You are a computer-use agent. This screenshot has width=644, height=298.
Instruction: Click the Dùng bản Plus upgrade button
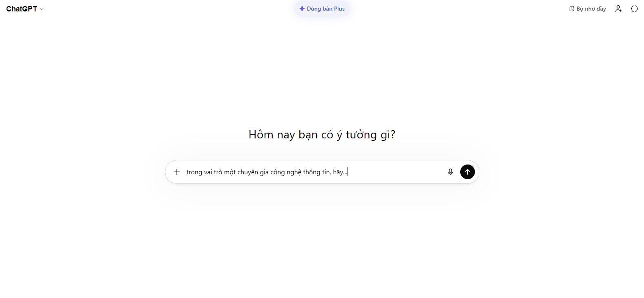(322, 9)
